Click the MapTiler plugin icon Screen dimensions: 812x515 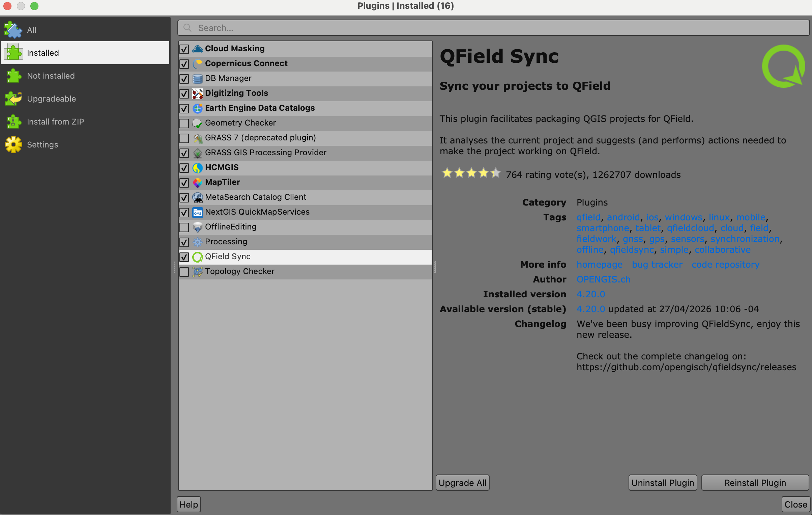(197, 183)
